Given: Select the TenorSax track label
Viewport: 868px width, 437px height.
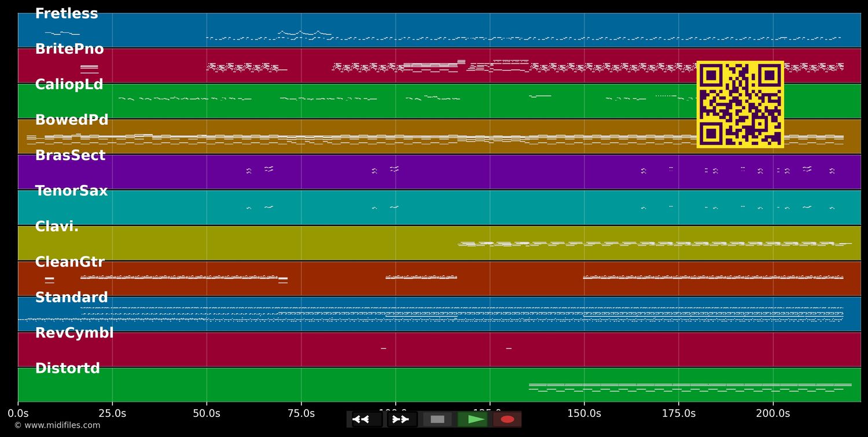Looking at the screenshot, I should click(71, 191).
